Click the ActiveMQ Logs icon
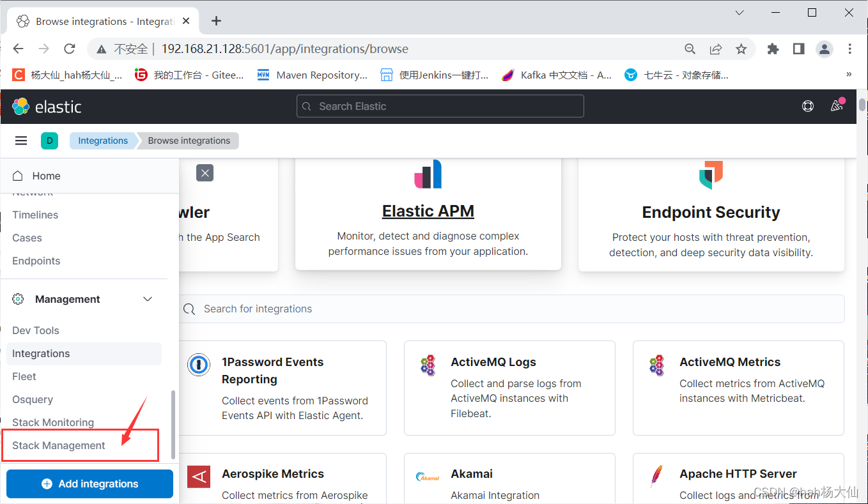Screen dimensions: 868x504 click(428, 365)
